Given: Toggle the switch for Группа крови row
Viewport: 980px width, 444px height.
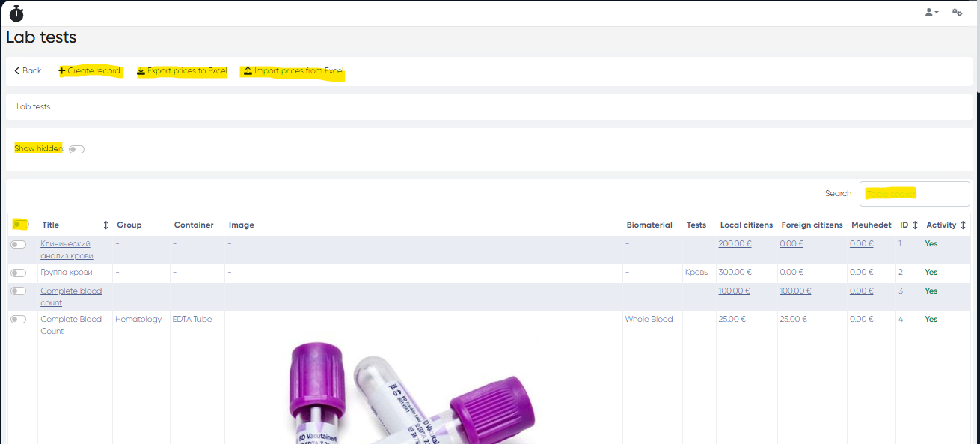Looking at the screenshot, I should tap(19, 273).
